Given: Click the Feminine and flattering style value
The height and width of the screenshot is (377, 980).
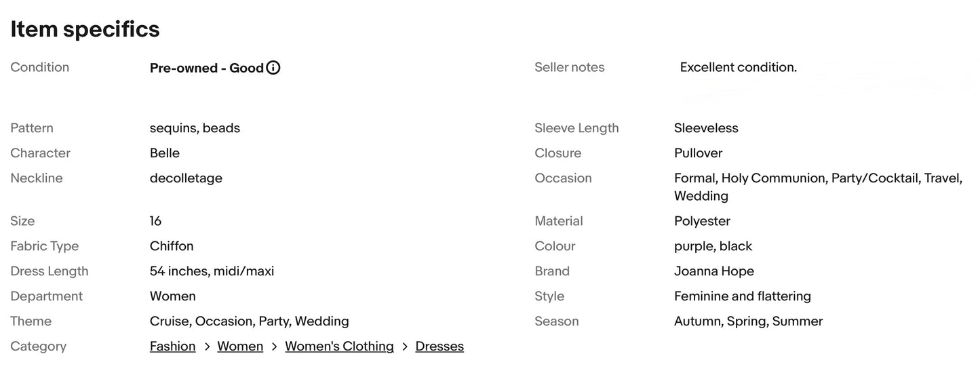Looking at the screenshot, I should [742, 296].
